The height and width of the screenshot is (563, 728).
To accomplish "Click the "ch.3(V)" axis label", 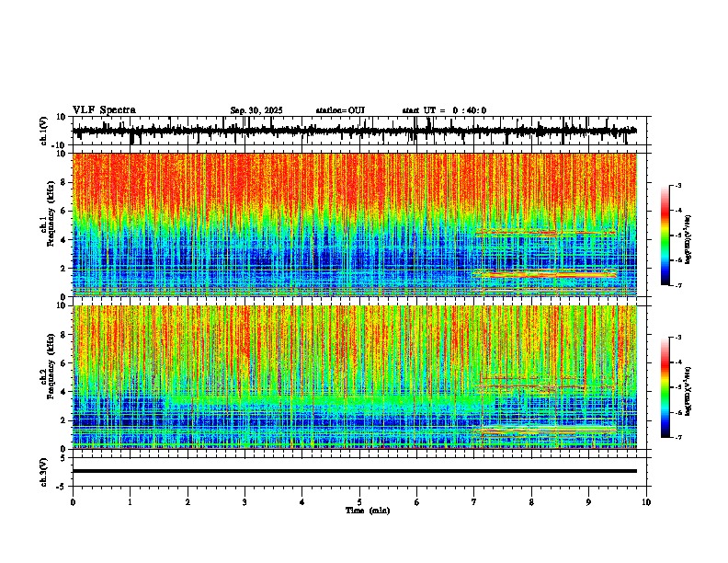I will [44, 472].
